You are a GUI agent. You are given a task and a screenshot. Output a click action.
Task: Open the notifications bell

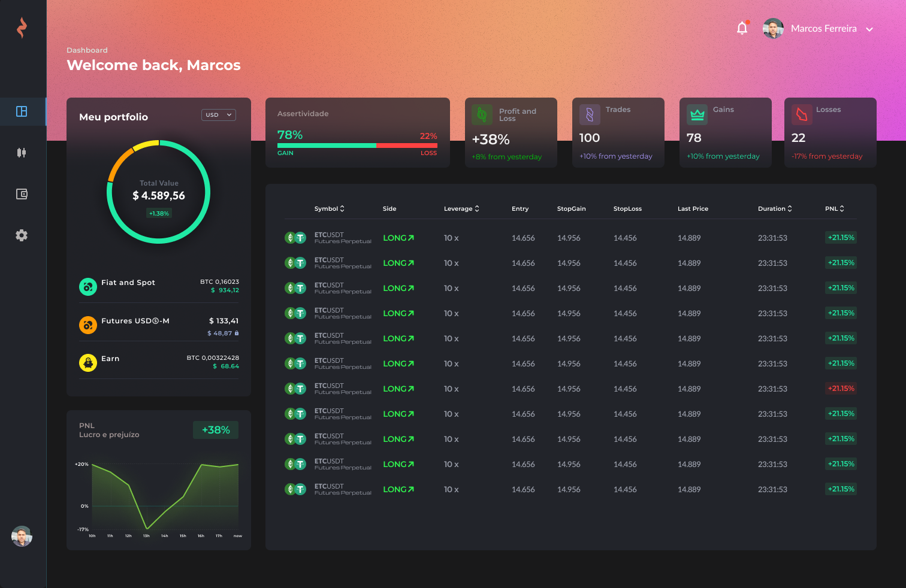click(742, 28)
